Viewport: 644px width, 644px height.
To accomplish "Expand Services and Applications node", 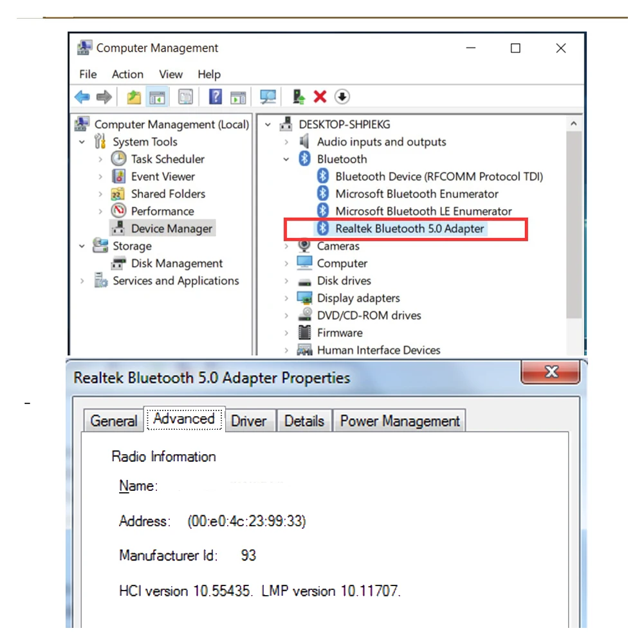I will [x=82, y=281].
